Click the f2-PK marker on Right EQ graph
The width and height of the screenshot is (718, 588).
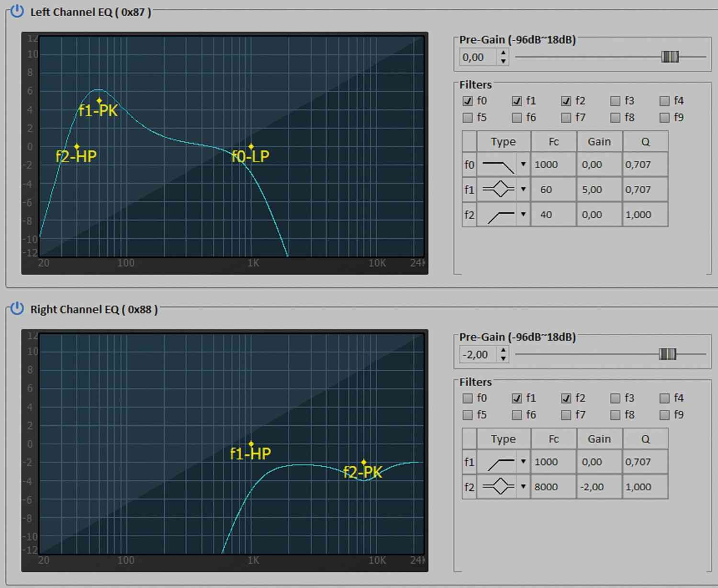pos(364,462)
